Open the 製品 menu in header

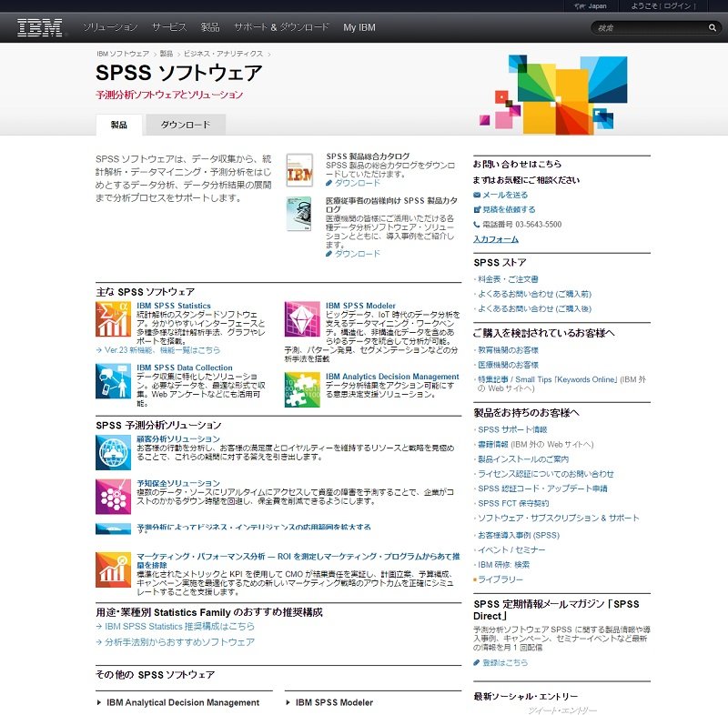pos(210,27)
